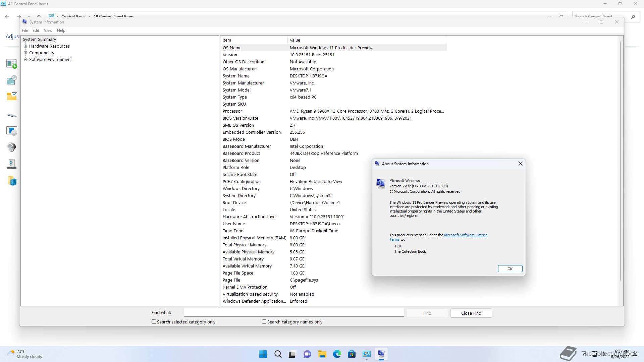Enable Search category names only
644x362 pixels.
pos(264,322)
